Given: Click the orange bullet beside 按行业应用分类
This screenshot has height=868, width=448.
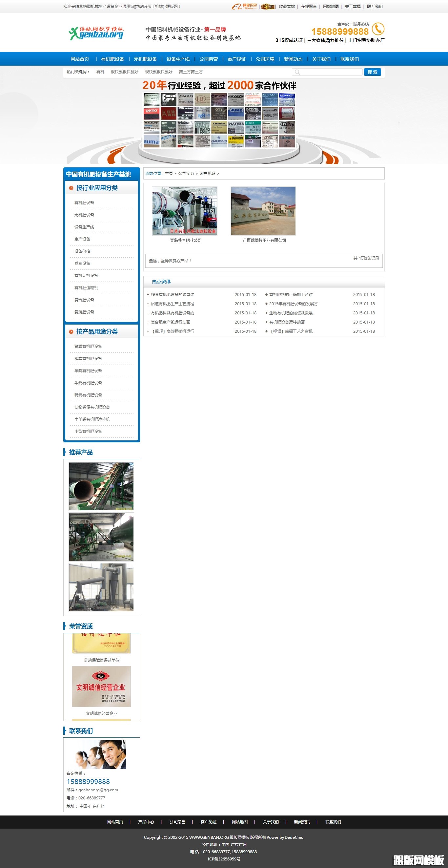Looking at the screenshot, I should (71, 188).
